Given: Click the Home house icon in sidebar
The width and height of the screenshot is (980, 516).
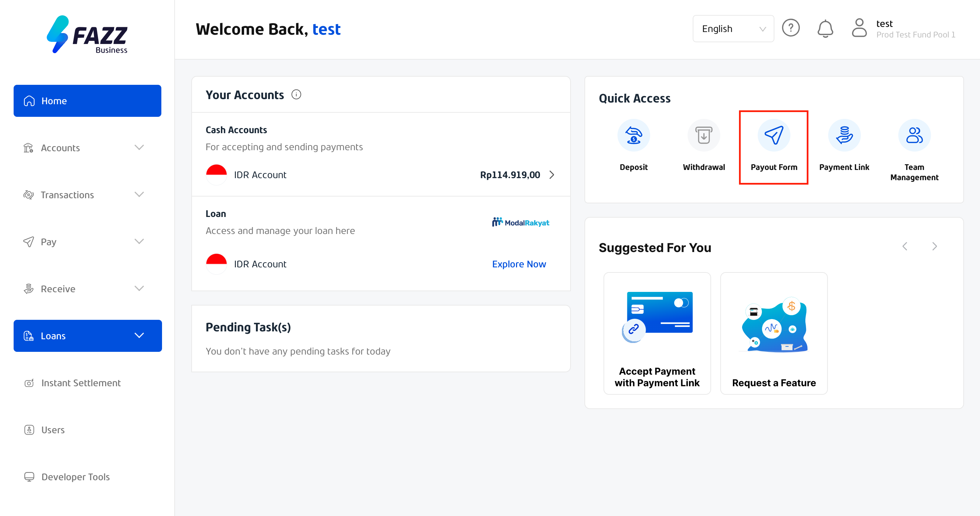Looking at the screenshot, I should pyautogui.click(x=29, y=101).
